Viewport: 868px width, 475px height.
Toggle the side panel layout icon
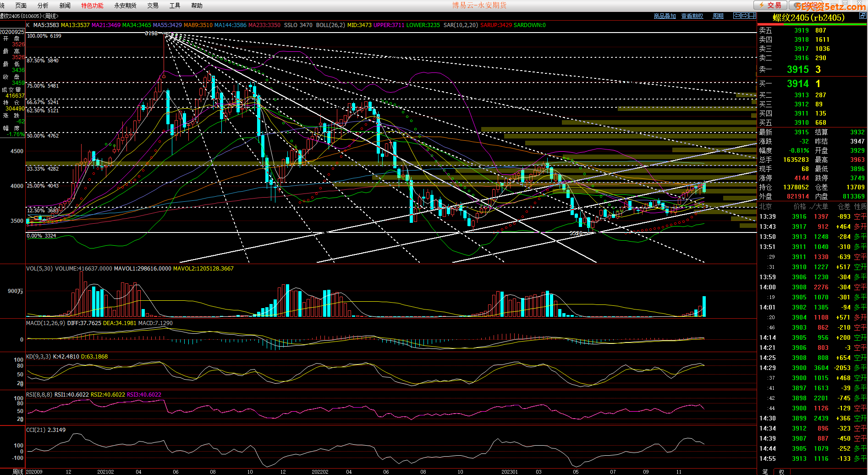click(752, 16)
